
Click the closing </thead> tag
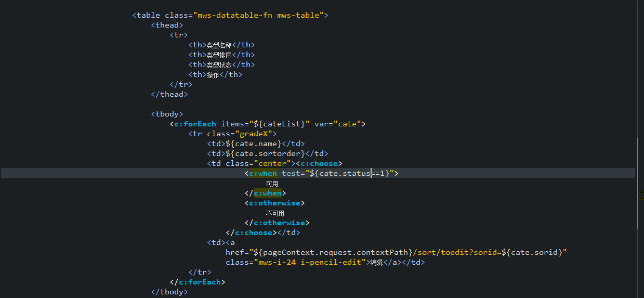169,94
